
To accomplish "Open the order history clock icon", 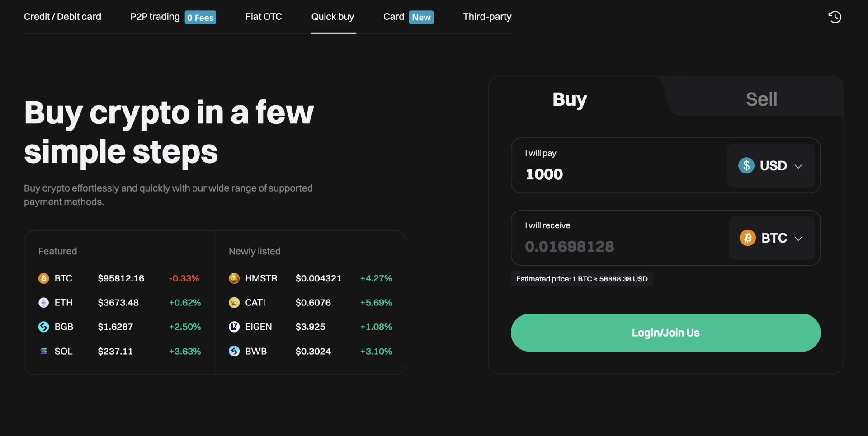I will pyautogui.click(x=835, y=17).
